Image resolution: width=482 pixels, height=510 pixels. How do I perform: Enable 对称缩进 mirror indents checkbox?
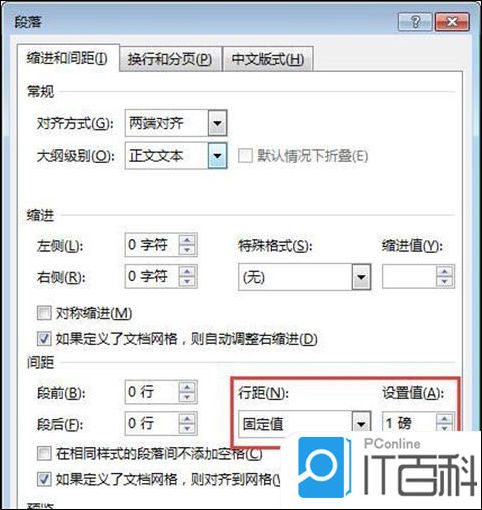[x=44, y=313]
